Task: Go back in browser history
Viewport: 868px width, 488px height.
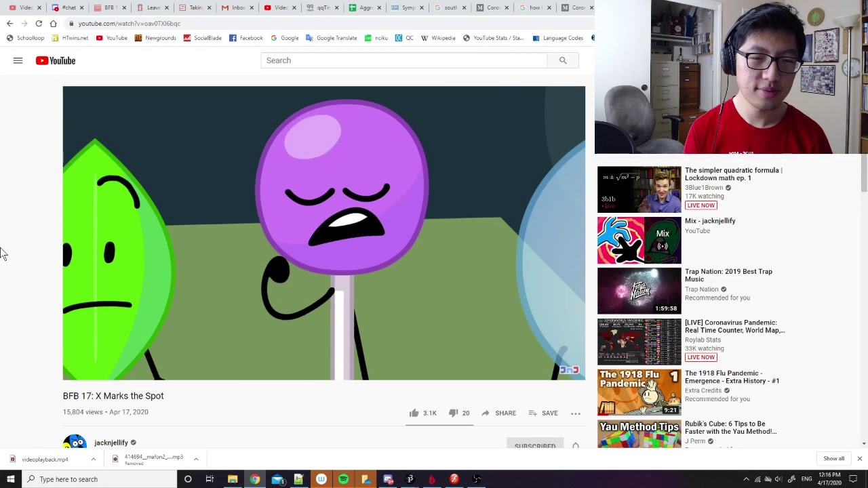Action: (9, 24)
